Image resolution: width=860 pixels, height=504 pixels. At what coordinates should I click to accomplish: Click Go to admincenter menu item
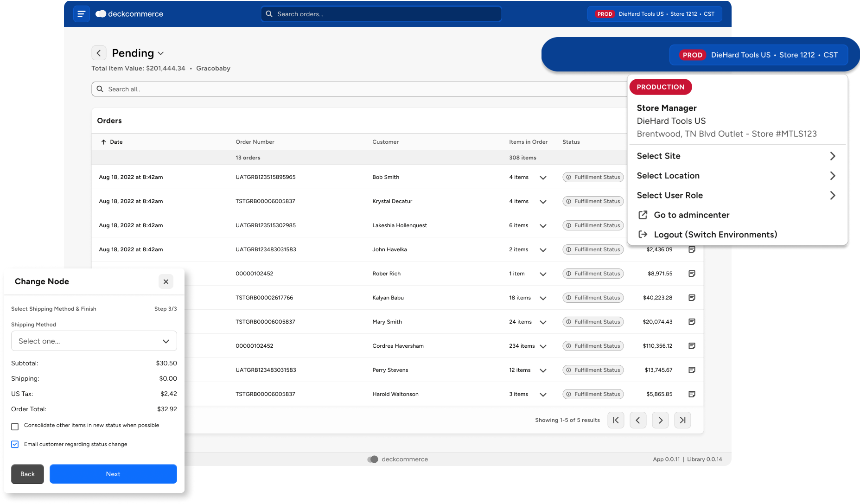736,215
